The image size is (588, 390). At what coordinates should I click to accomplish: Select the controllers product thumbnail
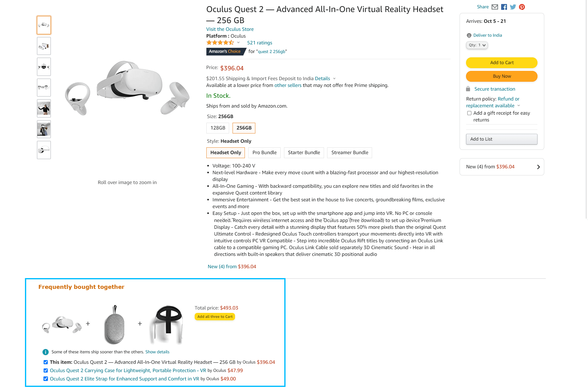click(x=44, y=67)
